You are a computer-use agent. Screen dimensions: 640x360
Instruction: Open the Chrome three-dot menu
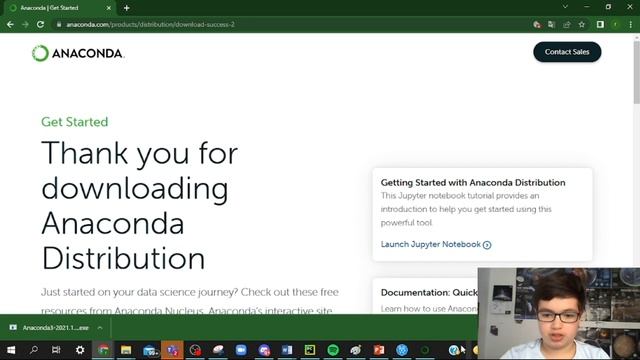click(x=631, y=24)
